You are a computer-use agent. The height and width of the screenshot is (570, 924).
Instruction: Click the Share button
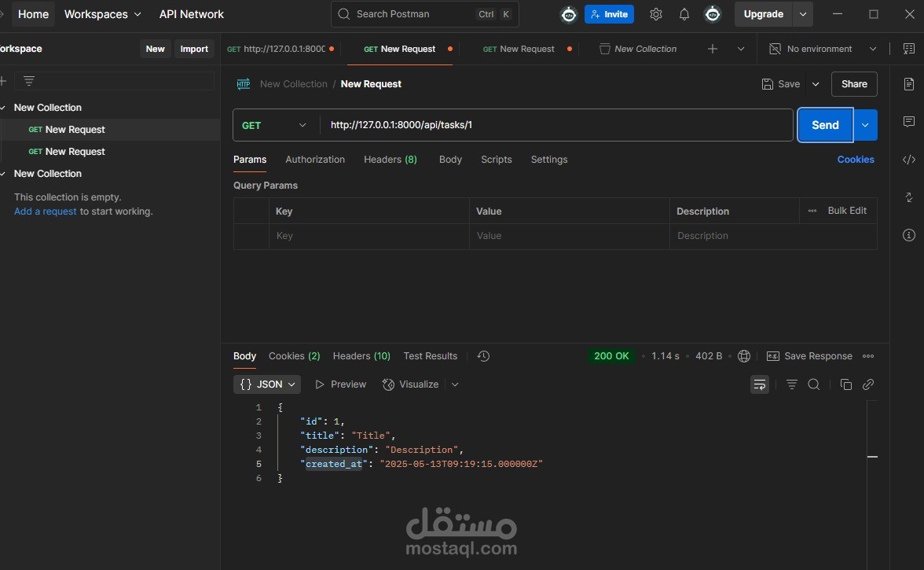[x=854, y=84]
